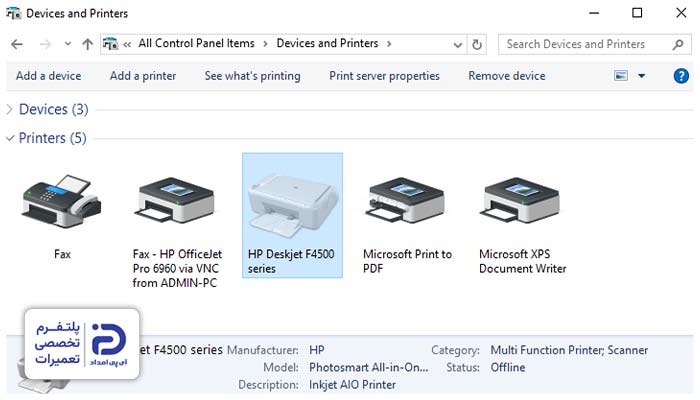Viewport: 700px width, 400px height.
Task: Go back with the left arrow
Action: coord(17,44)
